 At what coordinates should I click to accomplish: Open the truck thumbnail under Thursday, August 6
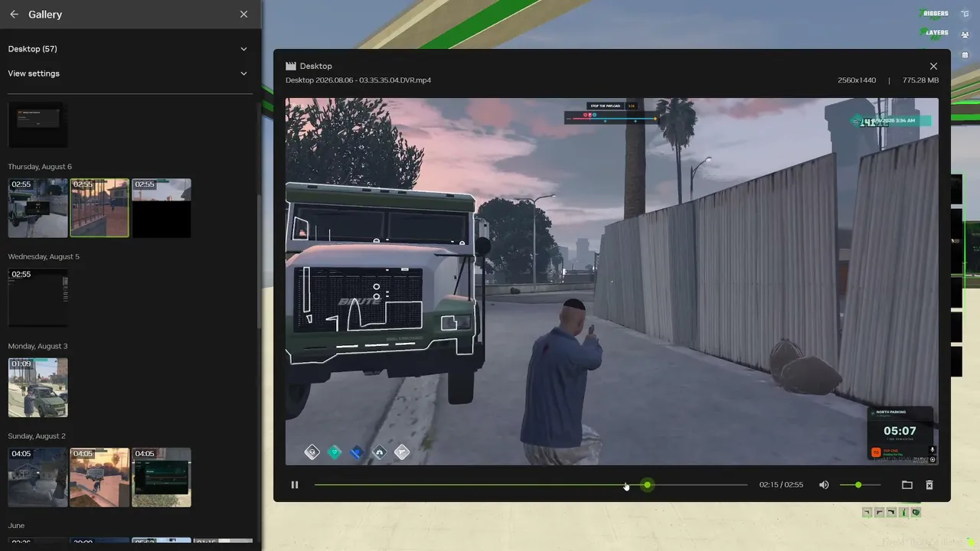point(38,208)
